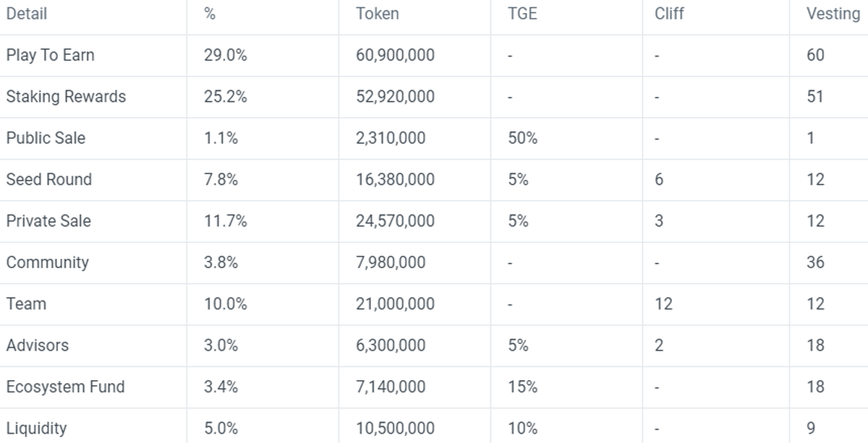Click the Detail column header
Image resolution: width=868 pixels, height=443 pixels.
click(27, 14)
